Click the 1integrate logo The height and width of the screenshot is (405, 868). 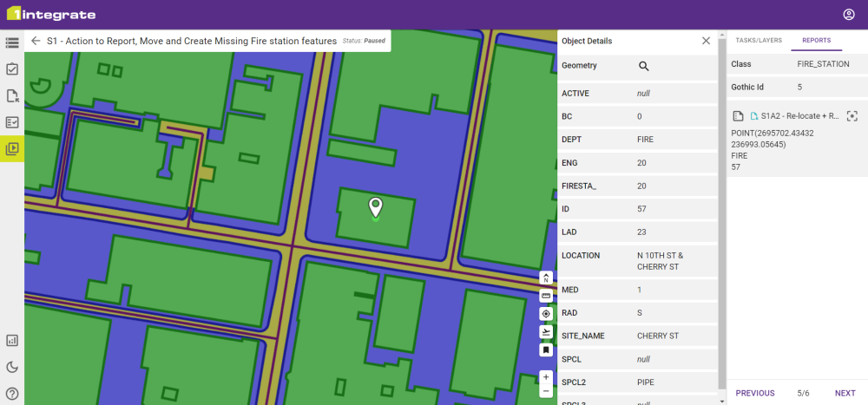pyautogui.click(x=51, y=15)
